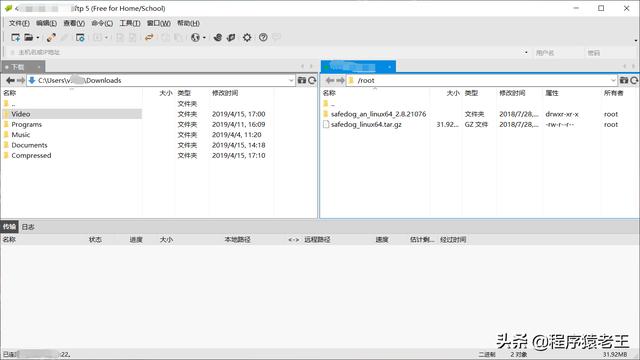The image size is (640, 360).
Task: Open the 命令(C) menu
Action: pyautogui.click(x=102, y=23)
